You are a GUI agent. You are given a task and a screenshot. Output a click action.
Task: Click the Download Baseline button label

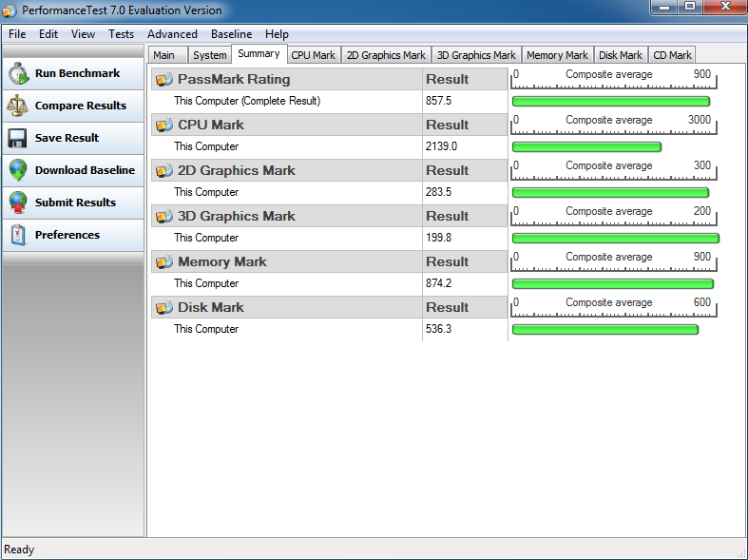(85, 170)
